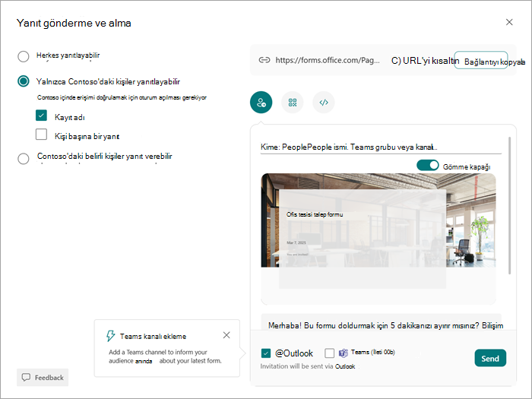Open the Feedback button
The image size is (532, 399).
[x=43, y=377]
